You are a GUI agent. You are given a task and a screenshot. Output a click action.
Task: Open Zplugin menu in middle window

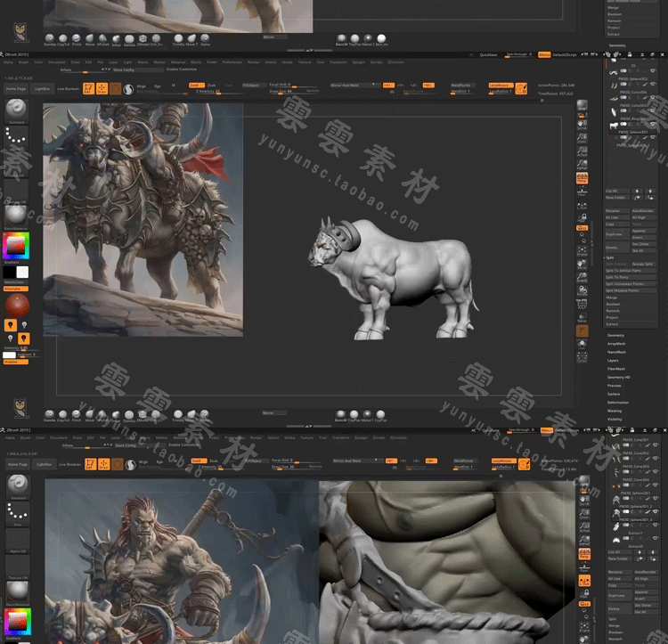click(358, 62)
